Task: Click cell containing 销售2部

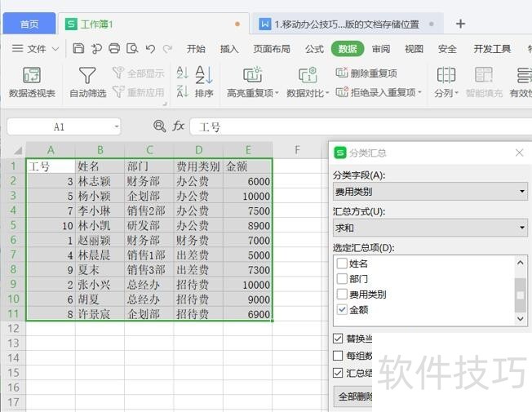Action: (x=149, y=210)
